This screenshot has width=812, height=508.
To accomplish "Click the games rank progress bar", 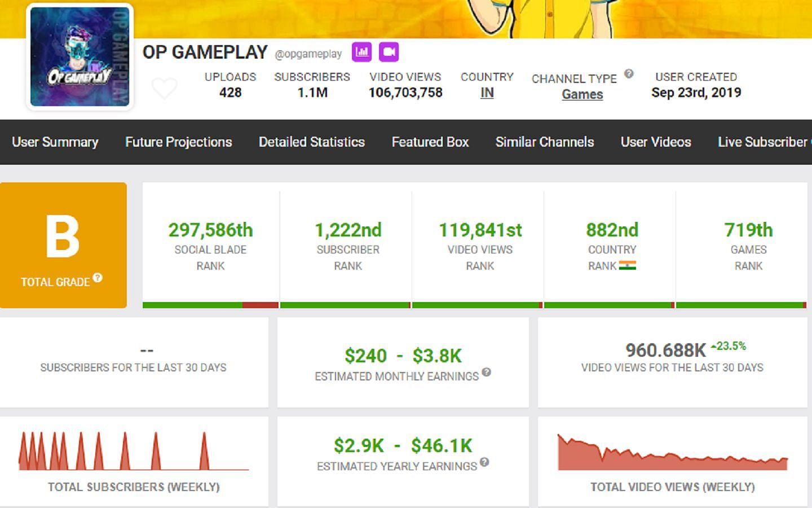I will click(x=741, y=305).
